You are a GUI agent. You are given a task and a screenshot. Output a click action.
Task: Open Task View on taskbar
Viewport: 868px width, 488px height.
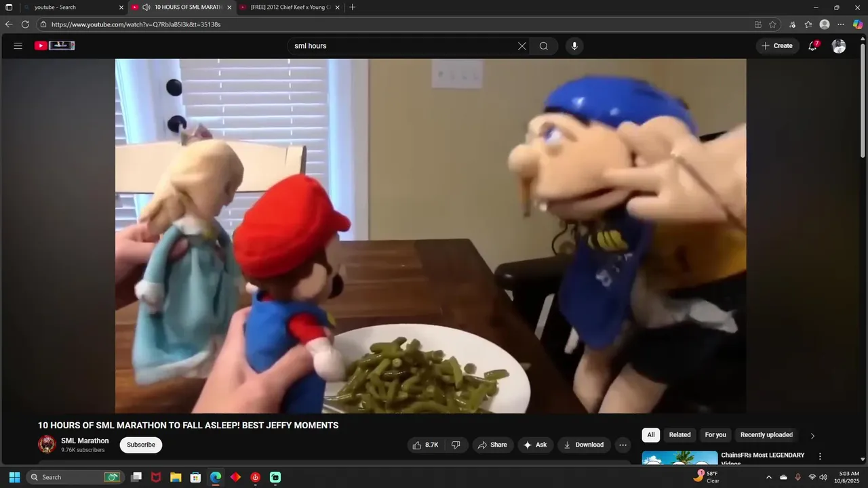[x=136, y=477]
